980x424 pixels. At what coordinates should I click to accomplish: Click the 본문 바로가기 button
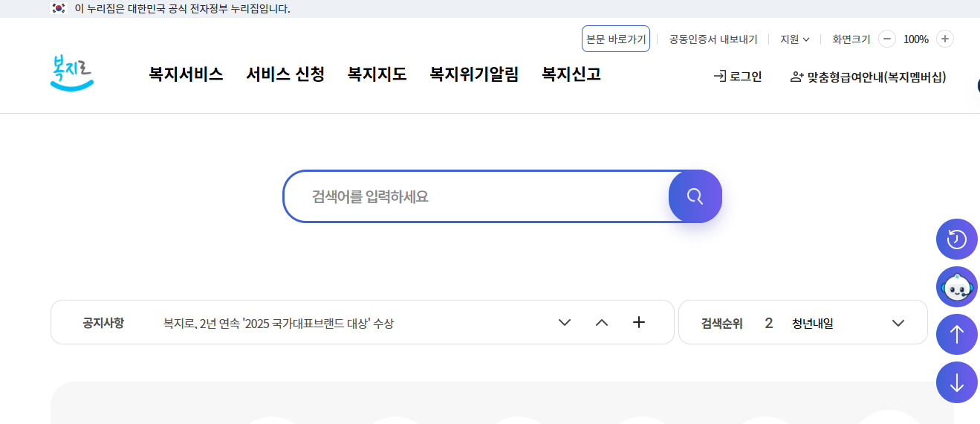click(x=616, y=39)
